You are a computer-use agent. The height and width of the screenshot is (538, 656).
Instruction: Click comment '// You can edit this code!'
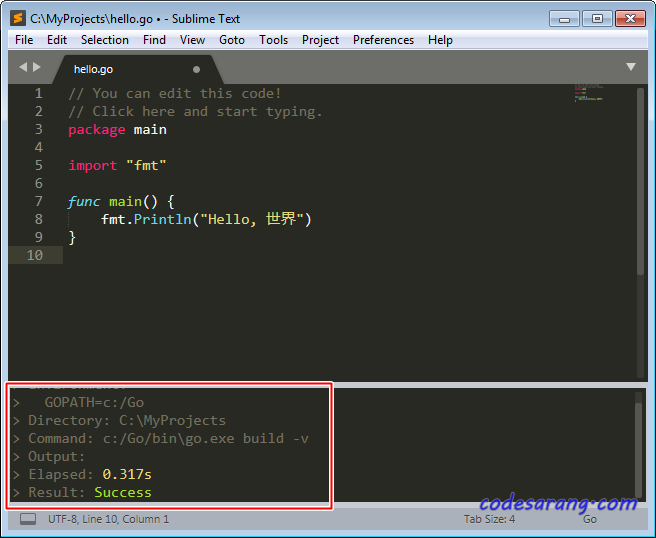point(174,93)
